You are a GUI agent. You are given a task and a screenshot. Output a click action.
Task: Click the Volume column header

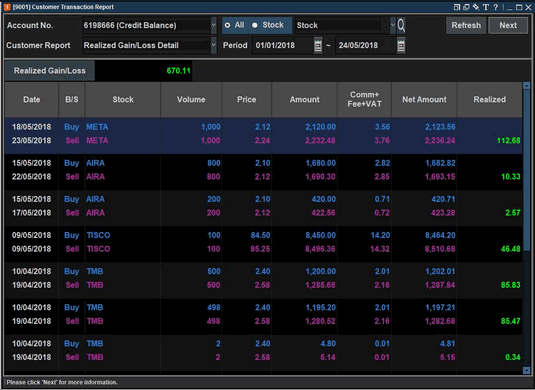(x=191, y=100)
